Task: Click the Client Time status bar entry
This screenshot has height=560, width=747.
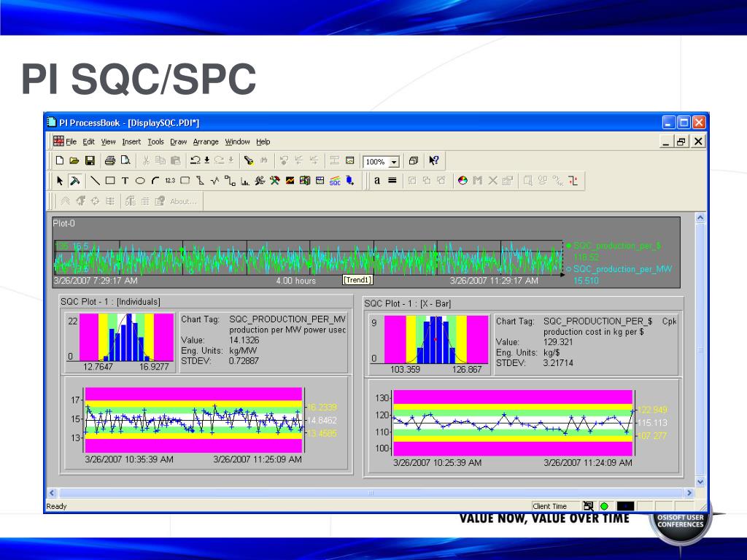Action: tap(550, 506)
